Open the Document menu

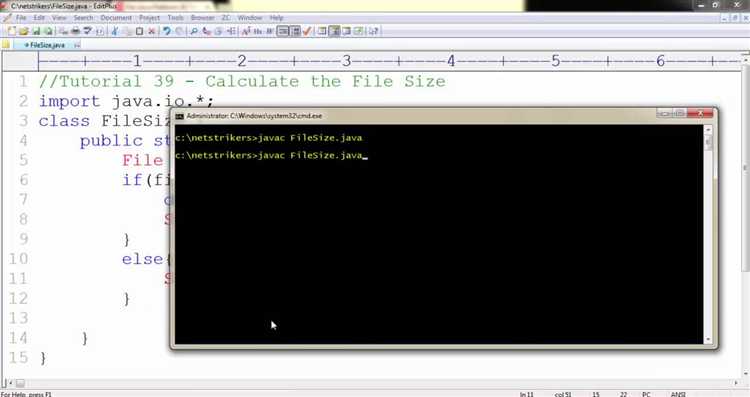pos(116,18)
